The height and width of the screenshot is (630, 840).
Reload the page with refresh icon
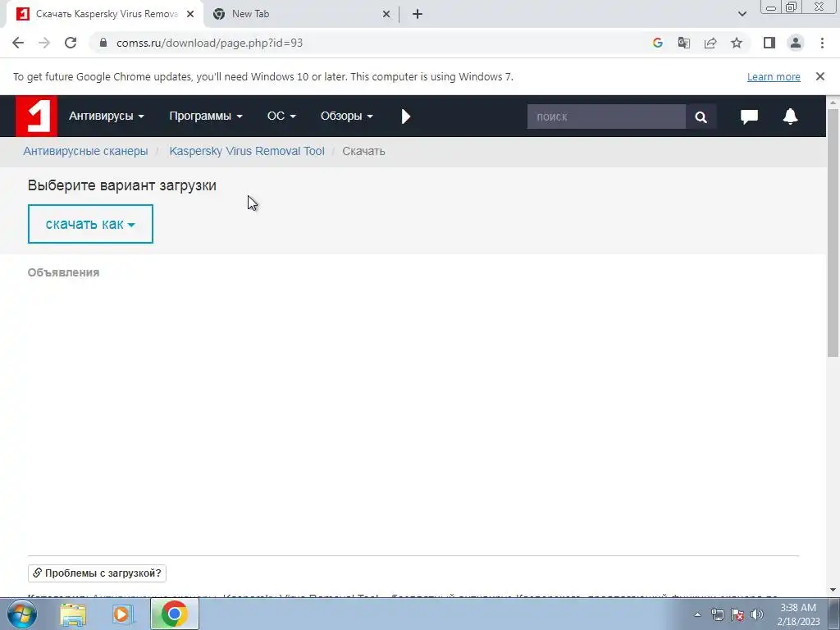tap(71, 43)
